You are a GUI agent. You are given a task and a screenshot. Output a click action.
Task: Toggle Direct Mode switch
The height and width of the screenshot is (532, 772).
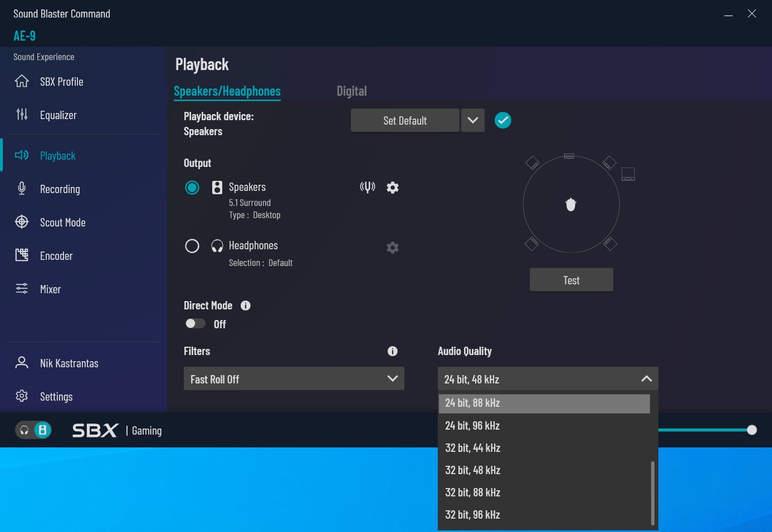(x=195, y=323)
